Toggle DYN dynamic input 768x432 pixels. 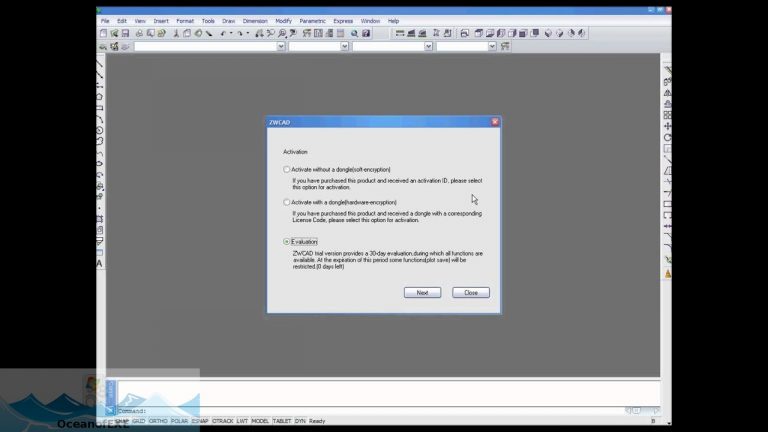[300, 421]
